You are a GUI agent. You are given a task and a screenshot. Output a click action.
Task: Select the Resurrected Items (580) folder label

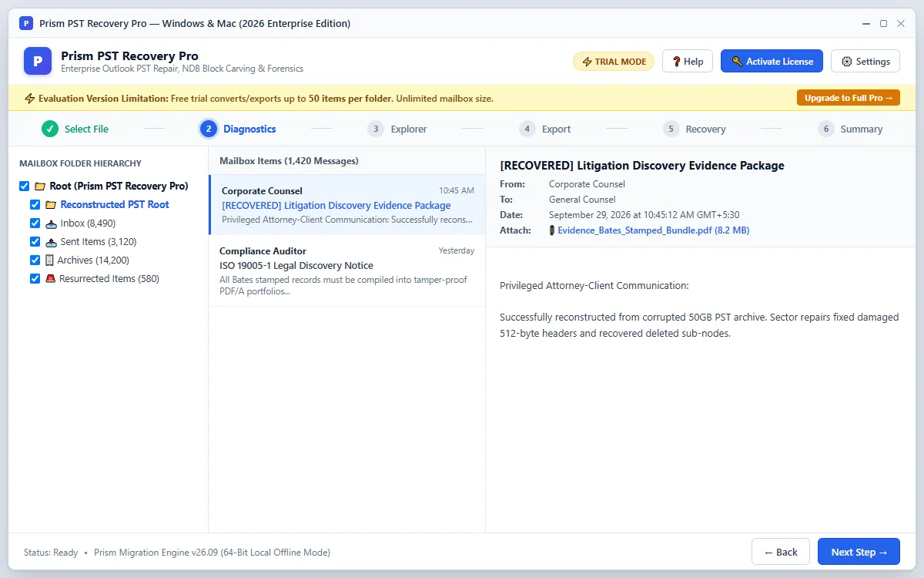click(109, 279)
